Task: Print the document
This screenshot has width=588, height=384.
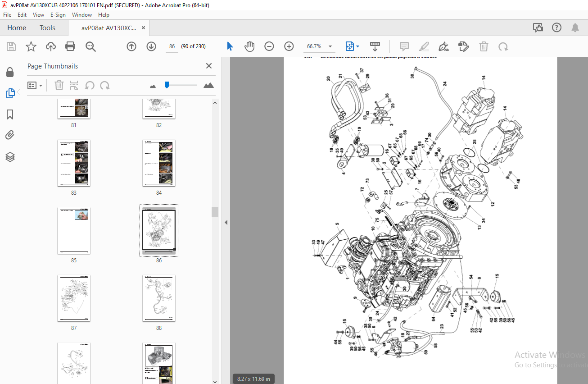Action: click(70, 46)
